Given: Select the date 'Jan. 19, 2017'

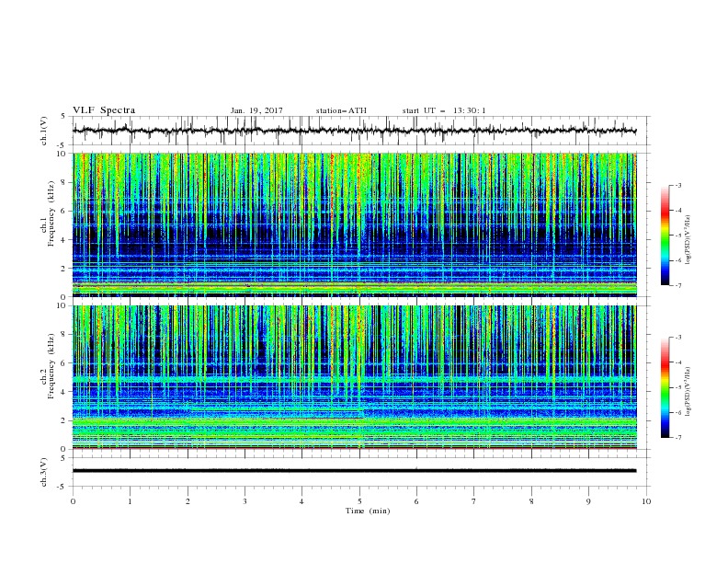Looking at the screenshot, I should tap(256, 110).
